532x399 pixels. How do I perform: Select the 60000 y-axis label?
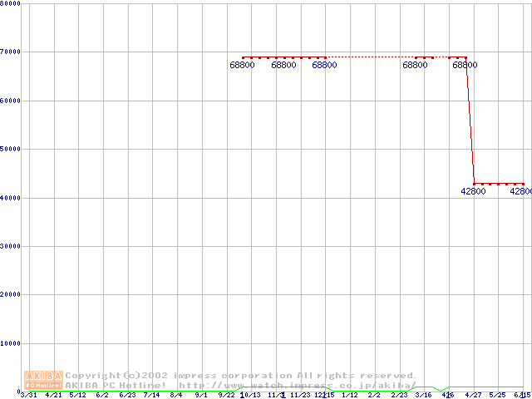click(x=10, y=101)
